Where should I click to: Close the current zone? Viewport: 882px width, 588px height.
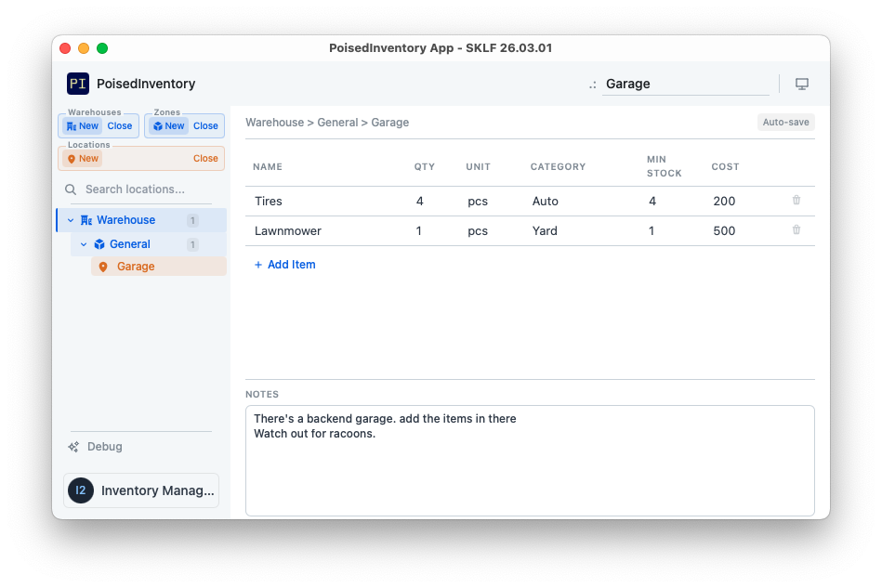point(205,126)
